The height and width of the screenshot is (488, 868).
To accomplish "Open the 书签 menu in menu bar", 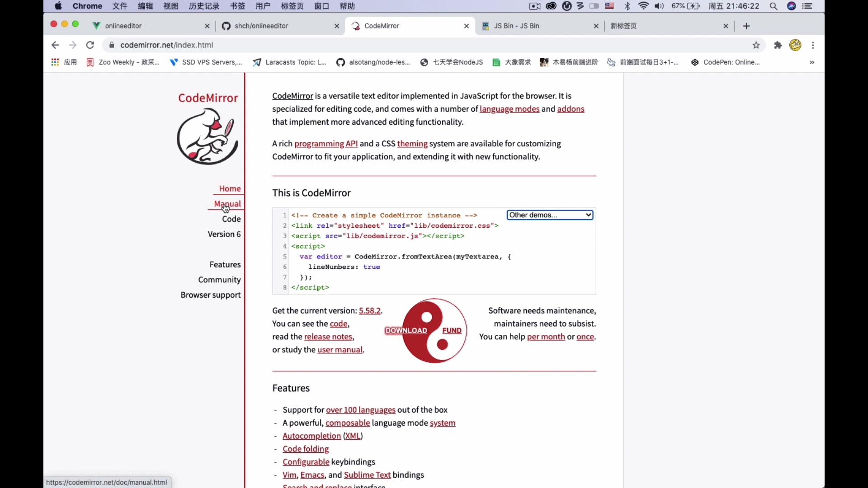I will click(x=237, y=6).
